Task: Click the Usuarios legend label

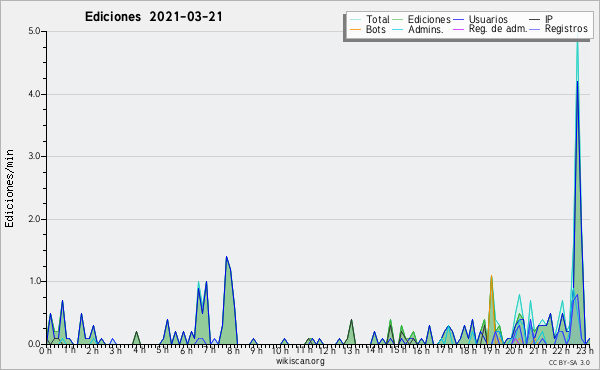Action: point(488,19)
